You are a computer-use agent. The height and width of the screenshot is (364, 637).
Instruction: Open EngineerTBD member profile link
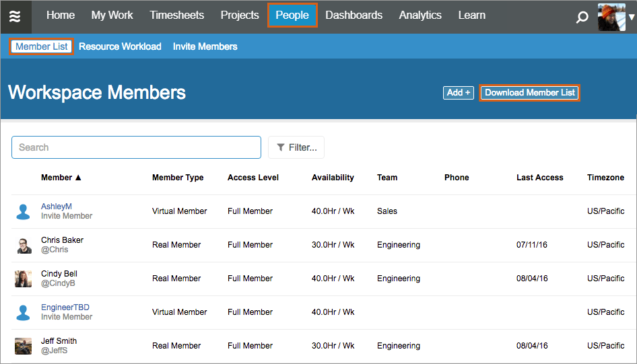65,307
